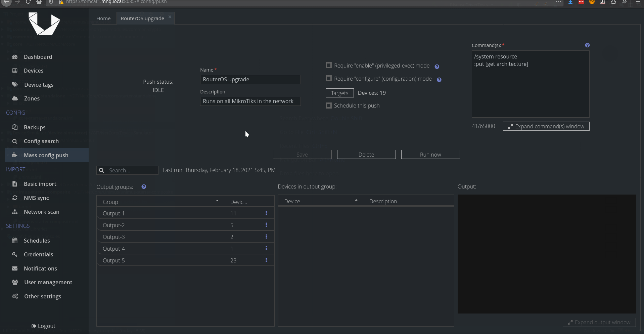The width and height of the screenshot is (644, 334).
Task: Open options menu for Output-2 row
Action: (x=266, y=225)
